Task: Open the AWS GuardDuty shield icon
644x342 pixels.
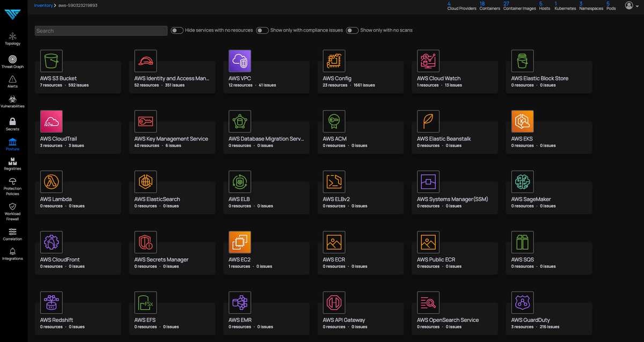Action: point(523,303)
